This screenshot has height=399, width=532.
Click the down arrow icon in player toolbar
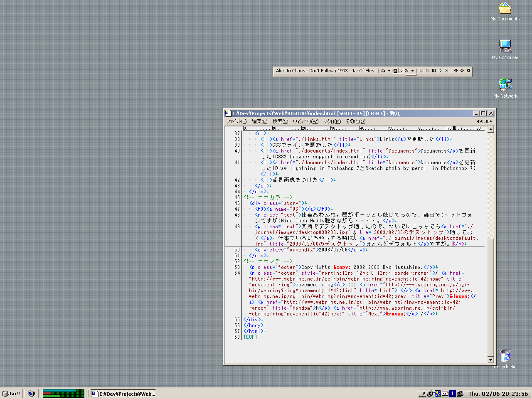(456, 71)
